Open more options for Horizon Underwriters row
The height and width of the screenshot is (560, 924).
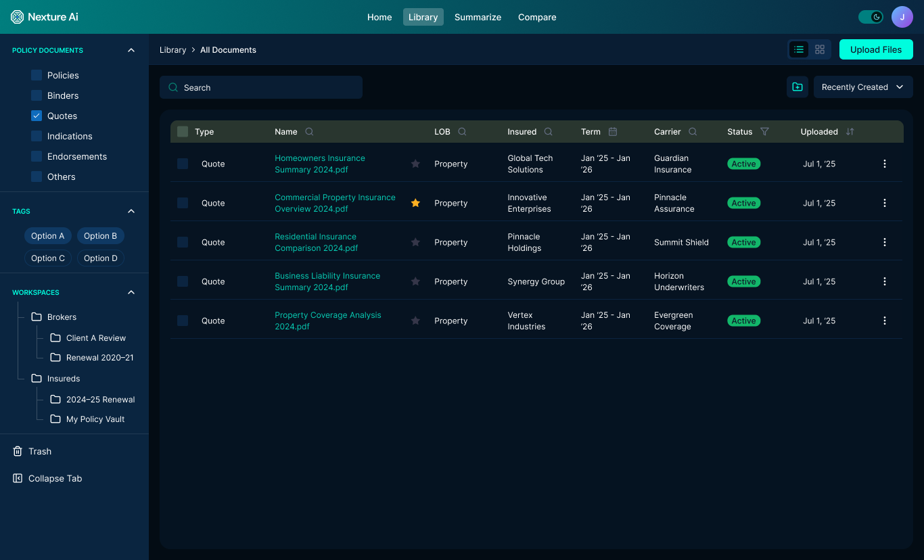[x=885, y=281]
